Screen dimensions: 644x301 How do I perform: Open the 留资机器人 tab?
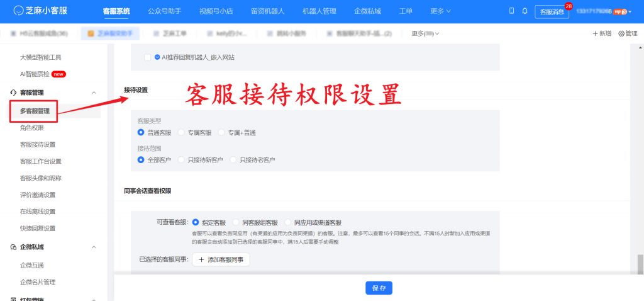tap(268, 11)
